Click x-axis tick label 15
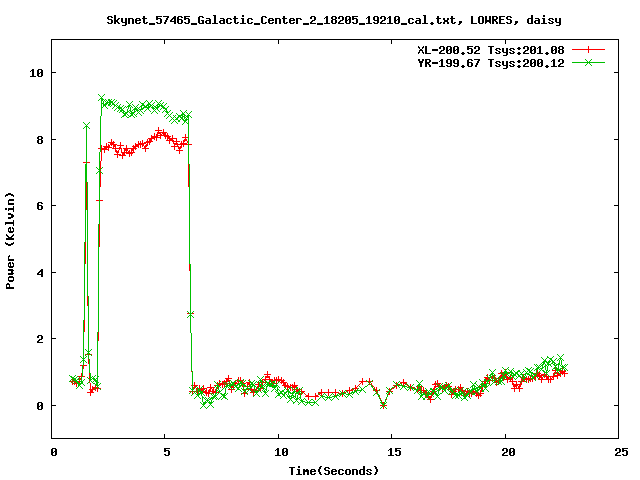This screenshot has width=640, height=480. point(394,452)
